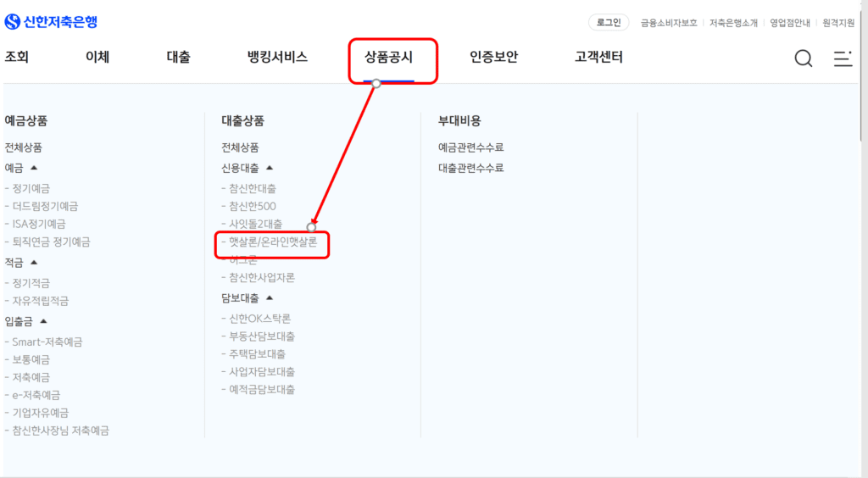The width and height of the screenshot is (868, 478).
Task: Select 정기적금 product
Action: point(28,283)
